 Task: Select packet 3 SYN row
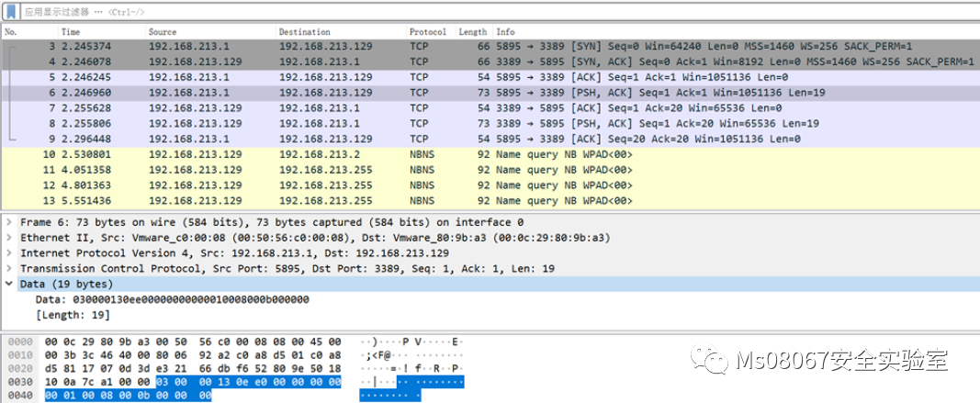(x=490, y=46)
